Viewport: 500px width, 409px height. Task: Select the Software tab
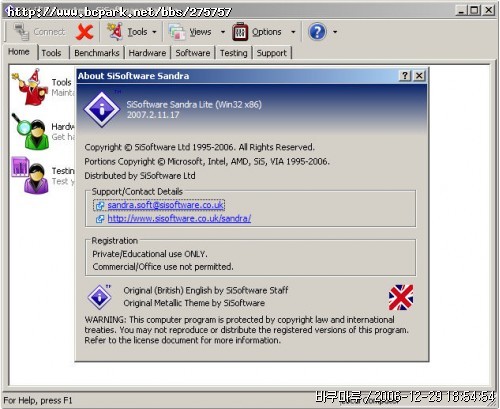(x=193, y=53)
